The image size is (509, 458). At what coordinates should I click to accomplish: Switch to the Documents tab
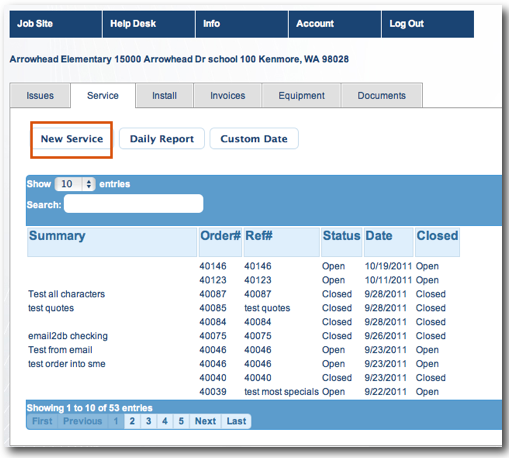coord(382,96)
